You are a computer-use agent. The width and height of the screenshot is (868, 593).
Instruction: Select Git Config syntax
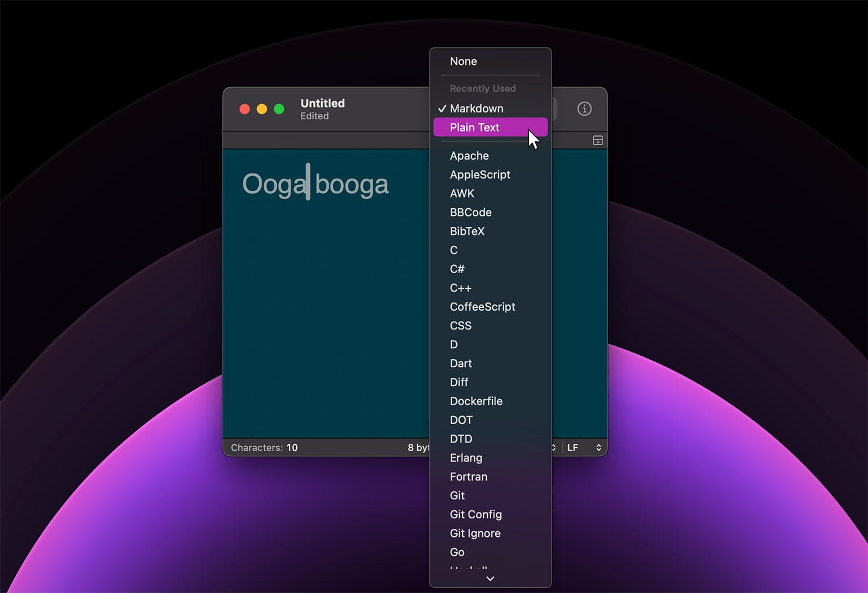490,515
